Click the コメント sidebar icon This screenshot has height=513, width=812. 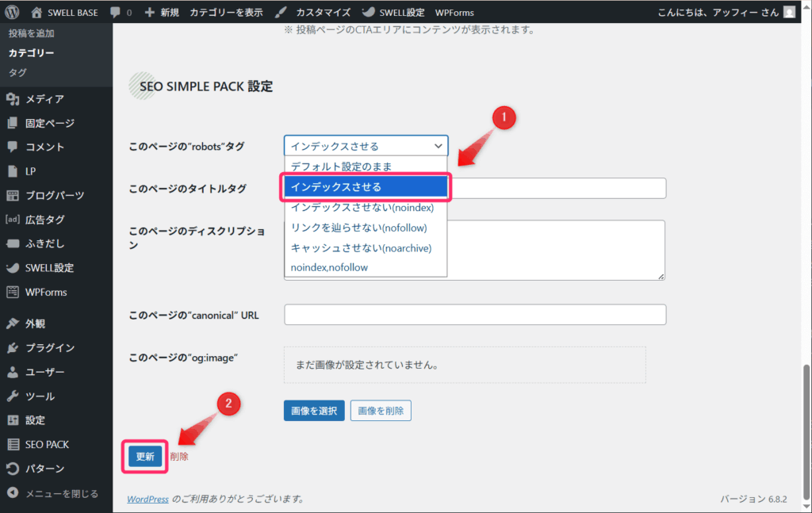tap(13, 147)
